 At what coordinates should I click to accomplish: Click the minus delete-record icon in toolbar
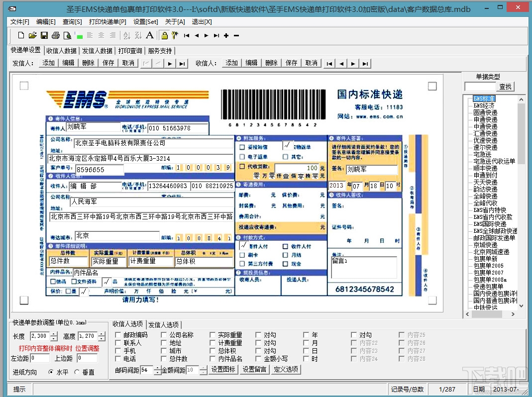click(236, 35)
